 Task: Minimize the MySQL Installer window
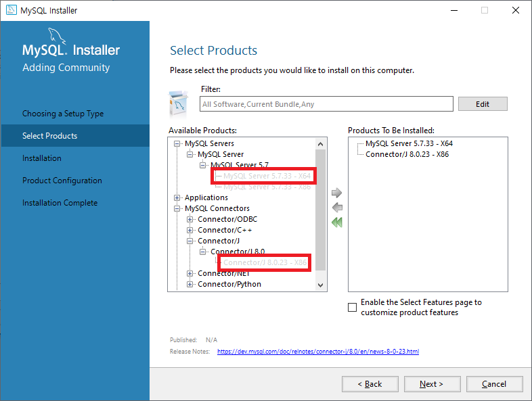coord(454,10)
